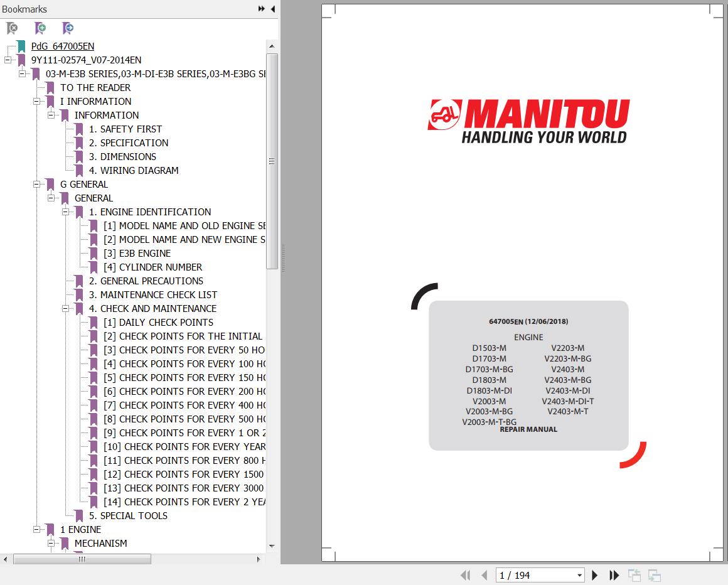Collapse the G GENERAL section

36,185
